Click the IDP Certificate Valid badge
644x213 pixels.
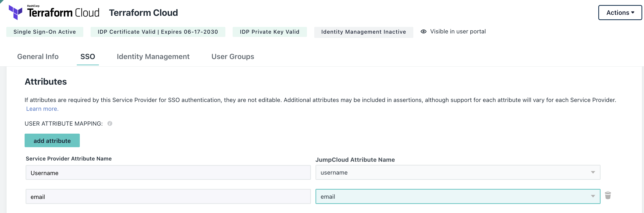click(158, 32)
